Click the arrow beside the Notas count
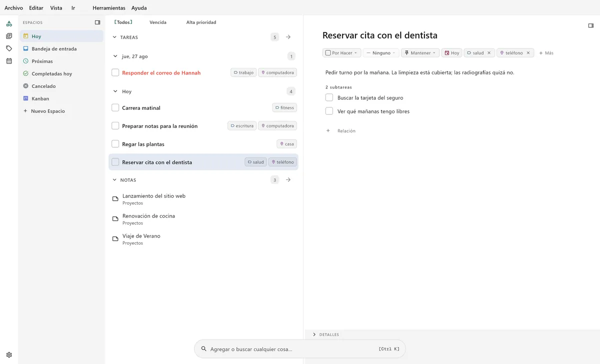Image resolution: width=600 pixels, height=364 pixels. pyautogui.click(x=288, y=180)
